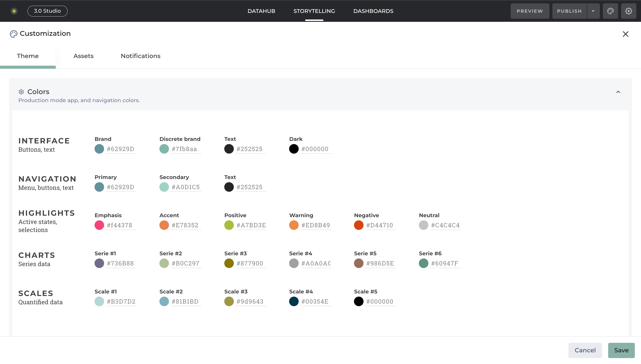
Task: Click the Brand color swatch circle
Action: click(99, 149)
